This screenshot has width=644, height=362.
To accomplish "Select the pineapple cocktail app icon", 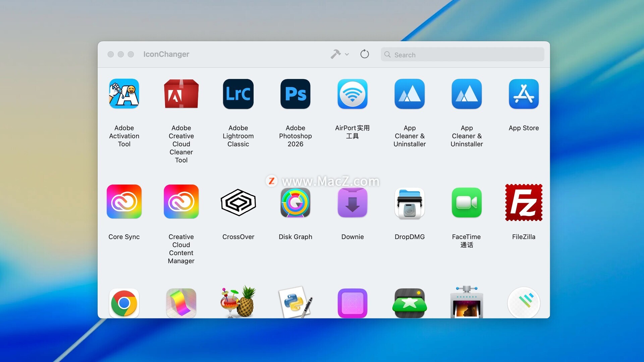I will 238,302.
